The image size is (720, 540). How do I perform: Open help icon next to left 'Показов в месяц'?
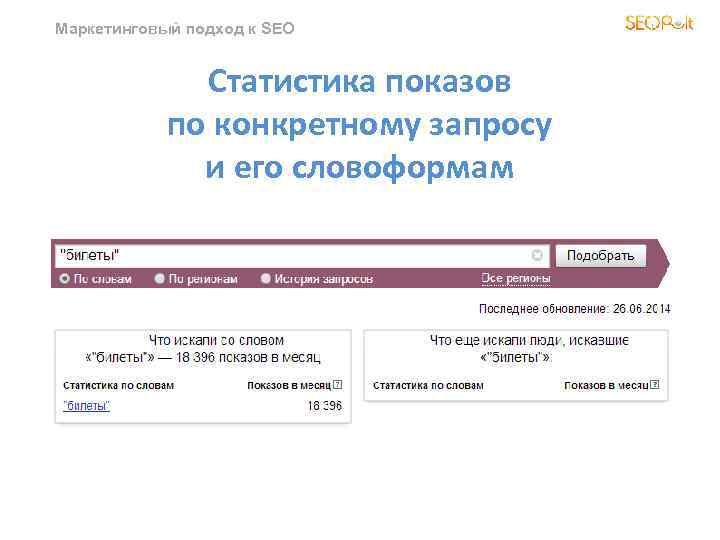(338, 385)
